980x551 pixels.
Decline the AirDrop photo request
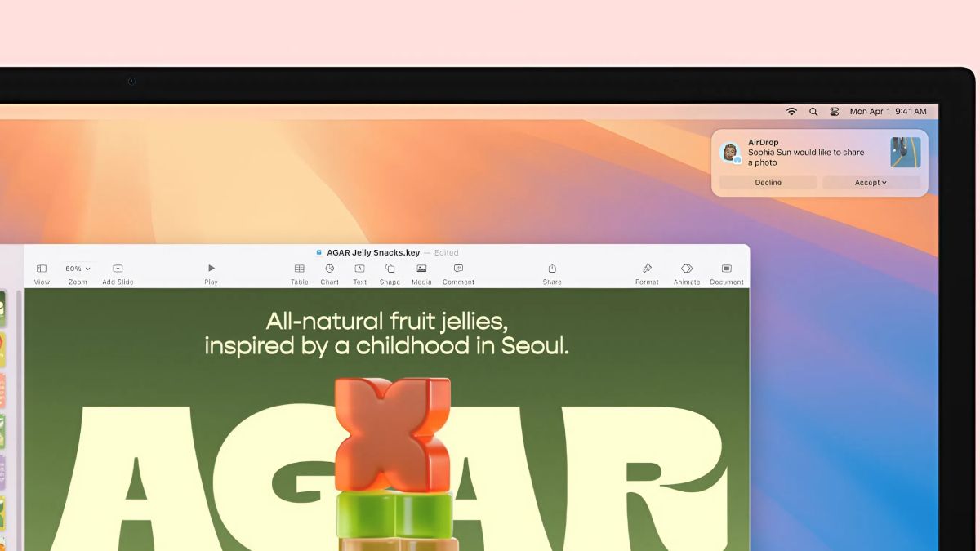click(768, 183)
